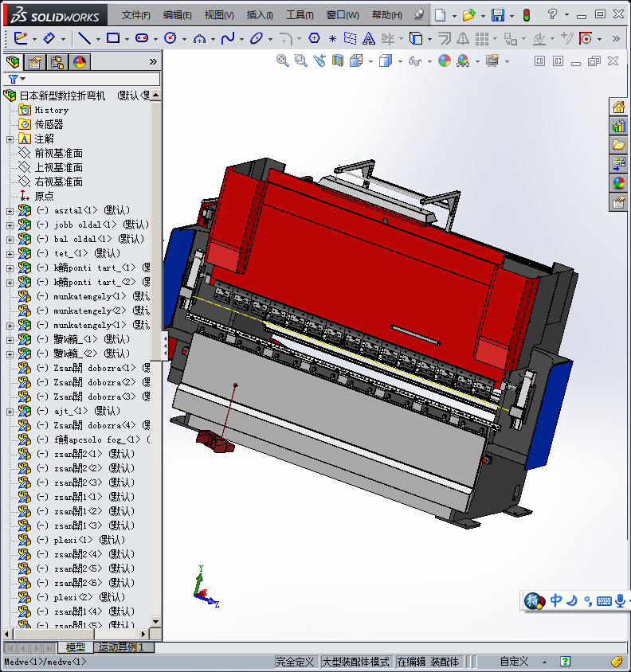Viewport: 631px width, 672px height.
Task: Select the Point tool
Action: 332,38
